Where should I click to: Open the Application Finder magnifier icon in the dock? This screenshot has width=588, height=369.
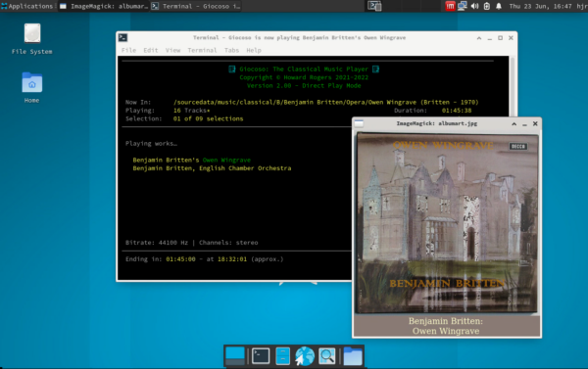326,355
